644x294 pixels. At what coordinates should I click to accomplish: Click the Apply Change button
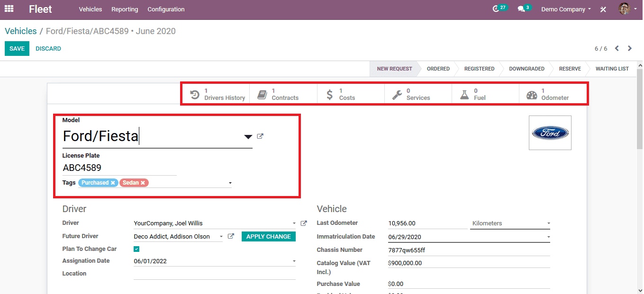pyautogui.click(x=269, y=236)
